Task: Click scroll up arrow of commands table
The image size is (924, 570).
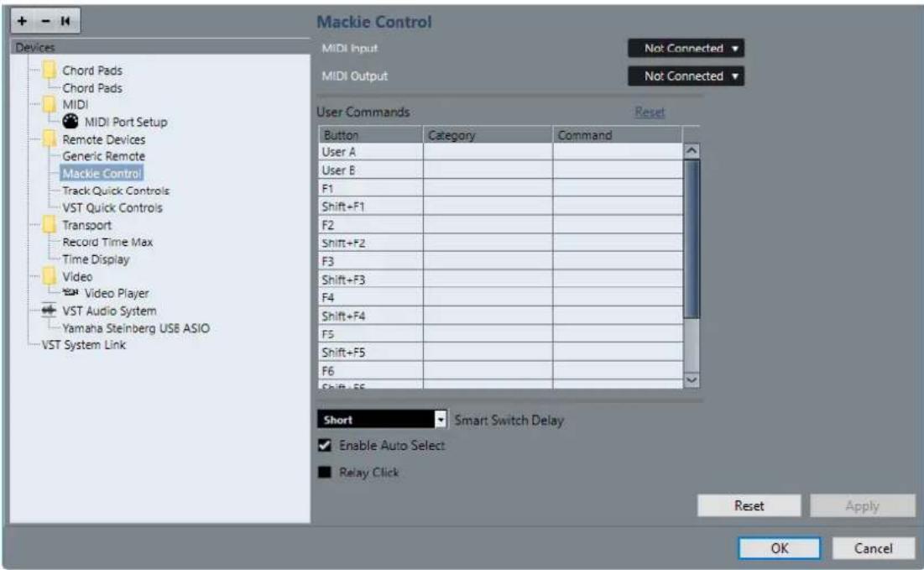Action: coord(692,151)
